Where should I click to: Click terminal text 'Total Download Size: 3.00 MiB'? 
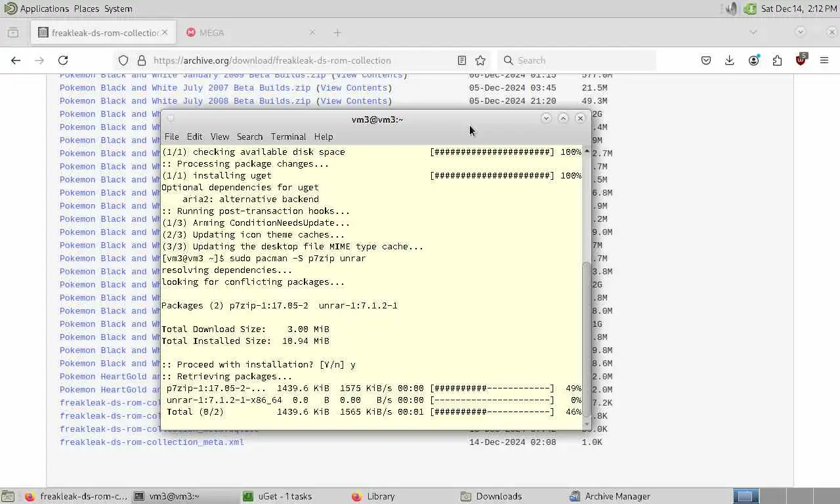tap(245, 329)
